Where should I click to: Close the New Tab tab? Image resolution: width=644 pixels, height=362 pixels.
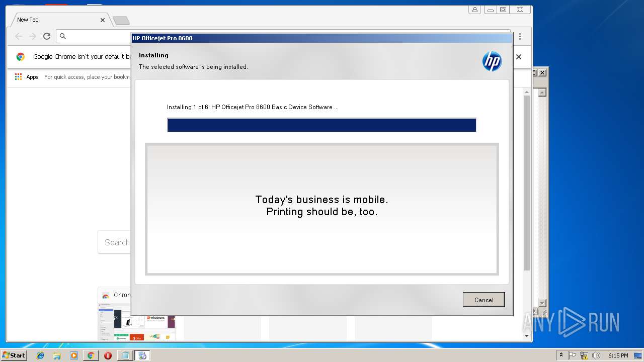(103, 20)
